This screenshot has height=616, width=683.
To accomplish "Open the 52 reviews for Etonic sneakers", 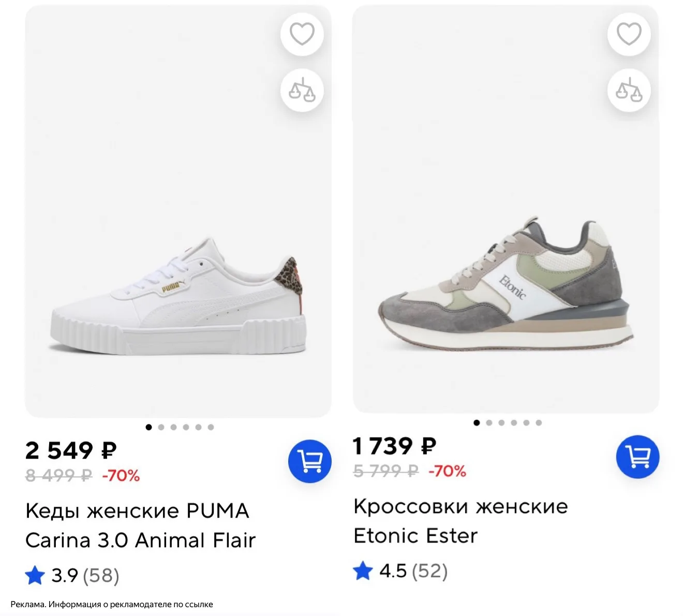I will click(430, 571).
